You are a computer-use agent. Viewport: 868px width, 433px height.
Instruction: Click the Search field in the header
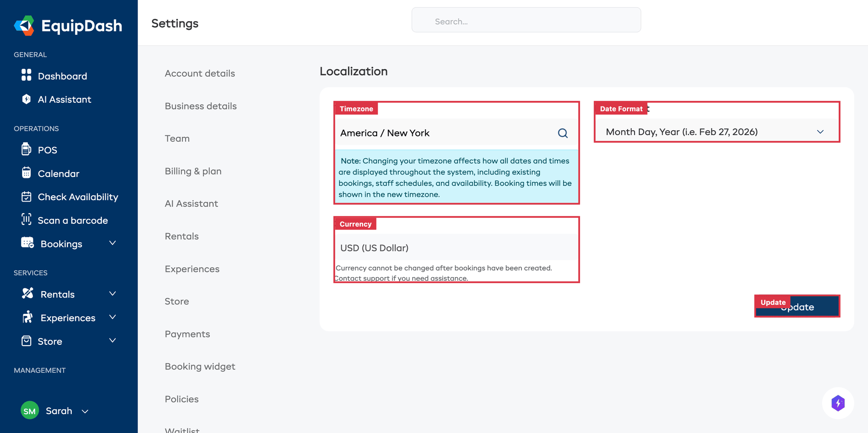[x=526, y=20]
